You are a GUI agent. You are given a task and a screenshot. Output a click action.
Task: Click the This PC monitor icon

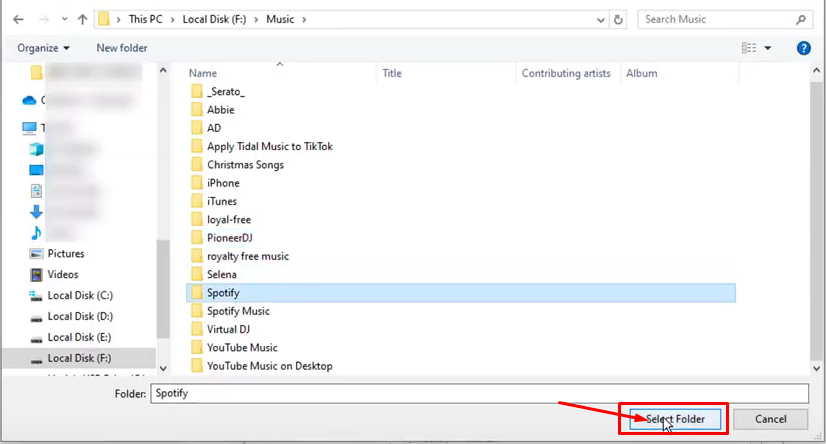(29, 127)
